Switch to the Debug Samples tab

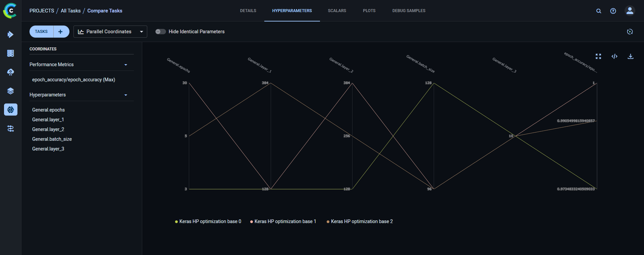coord(409,11)
